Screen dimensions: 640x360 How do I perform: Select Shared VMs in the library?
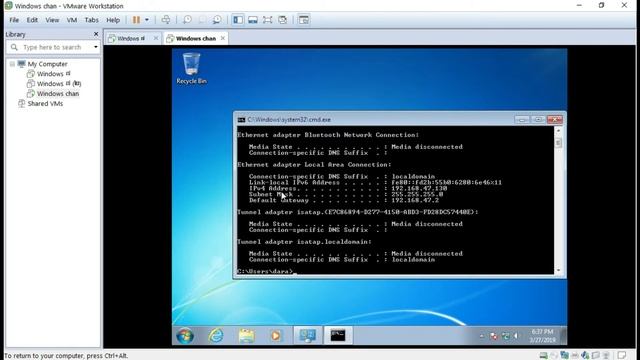(x=41, y=104)
